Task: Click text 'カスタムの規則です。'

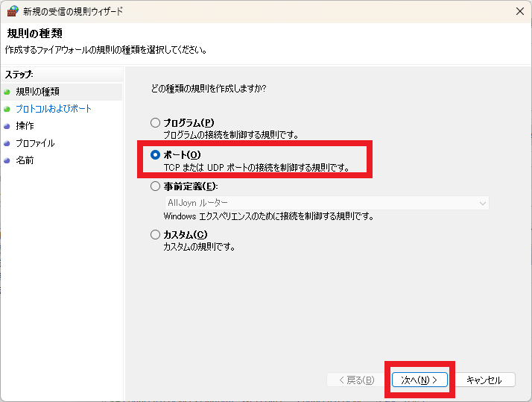Action: [199, 247]
